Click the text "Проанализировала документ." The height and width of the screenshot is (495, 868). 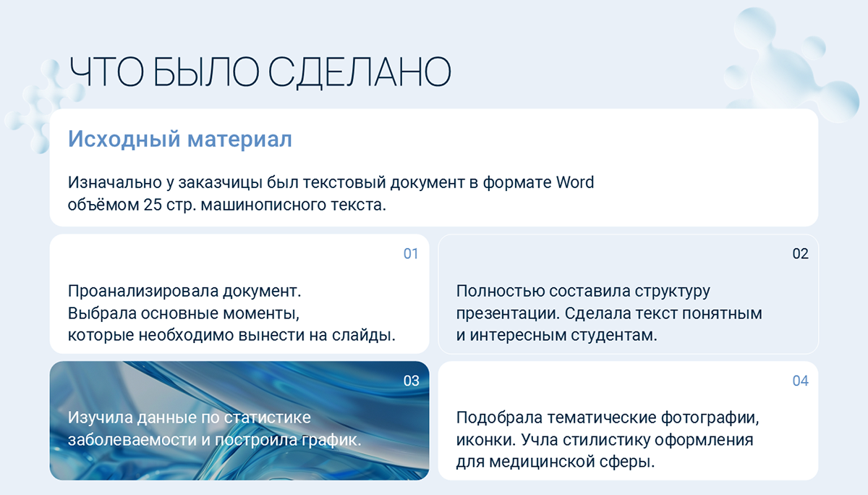[184, 292]
